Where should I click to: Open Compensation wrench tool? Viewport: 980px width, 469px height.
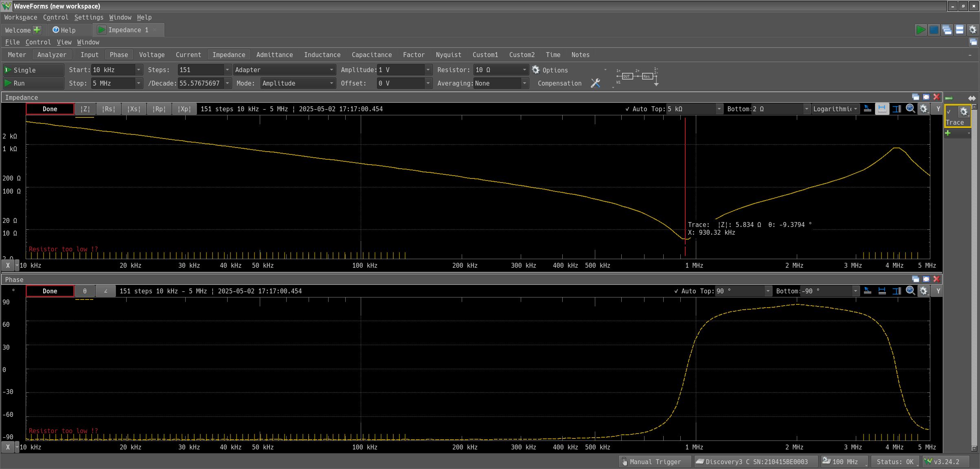(595, 83)
